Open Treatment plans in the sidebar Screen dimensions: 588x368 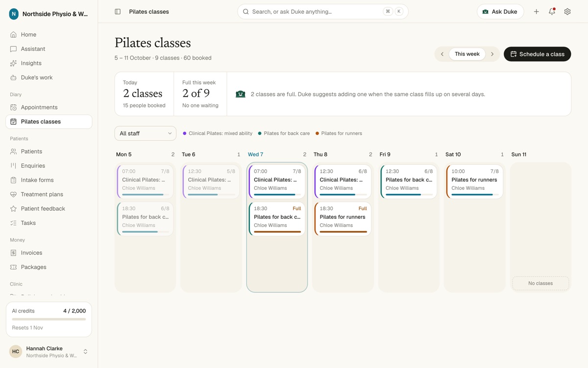(49, 194)
